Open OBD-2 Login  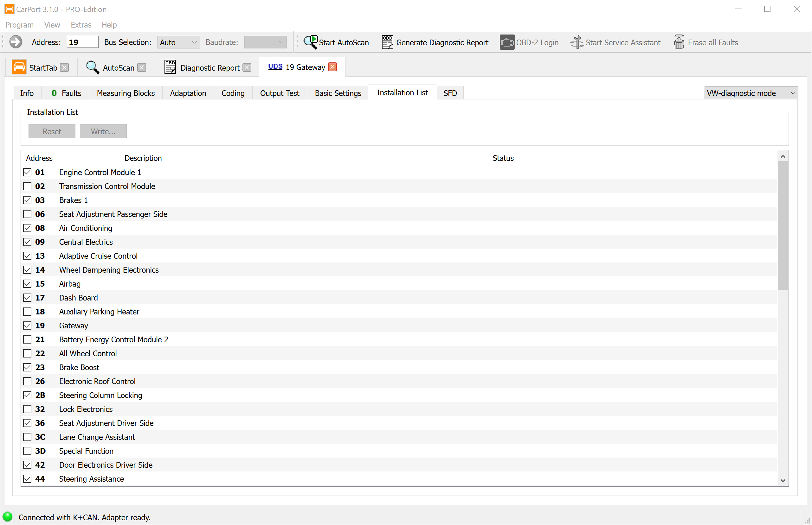(507, 42)
